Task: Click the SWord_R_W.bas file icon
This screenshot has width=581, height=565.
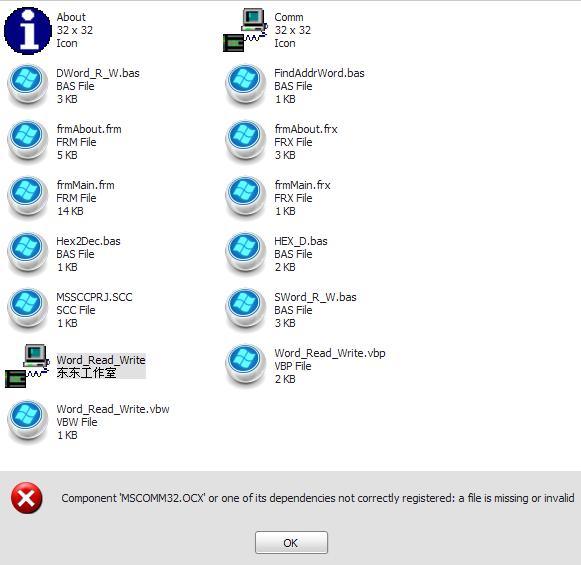Action: coord(246,309)
